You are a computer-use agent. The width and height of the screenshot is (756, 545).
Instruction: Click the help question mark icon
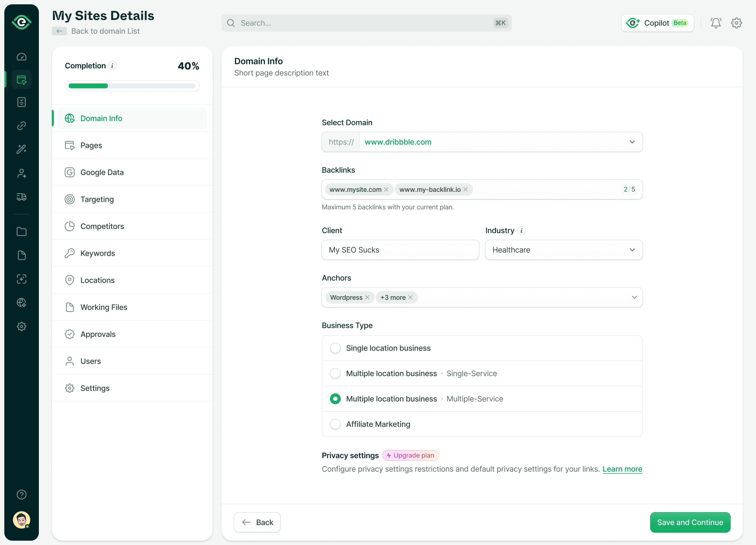[22, 494]
